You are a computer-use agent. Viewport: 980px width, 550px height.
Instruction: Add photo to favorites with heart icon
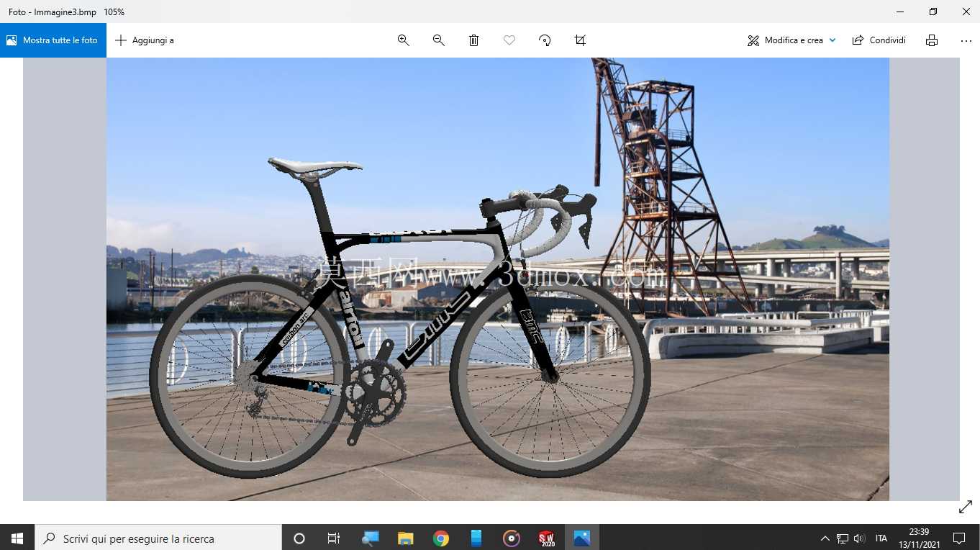pyautogui.click(x=509, y=40)
